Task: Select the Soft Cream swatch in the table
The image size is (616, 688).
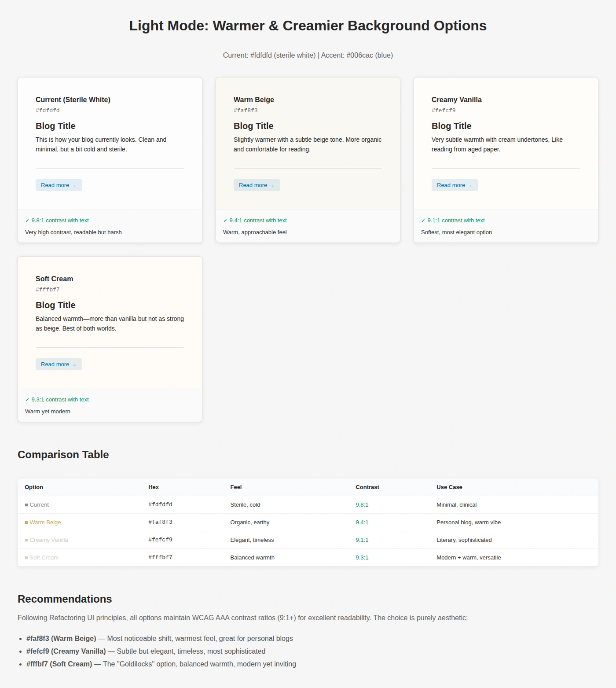Action: (x=26, y=558)
